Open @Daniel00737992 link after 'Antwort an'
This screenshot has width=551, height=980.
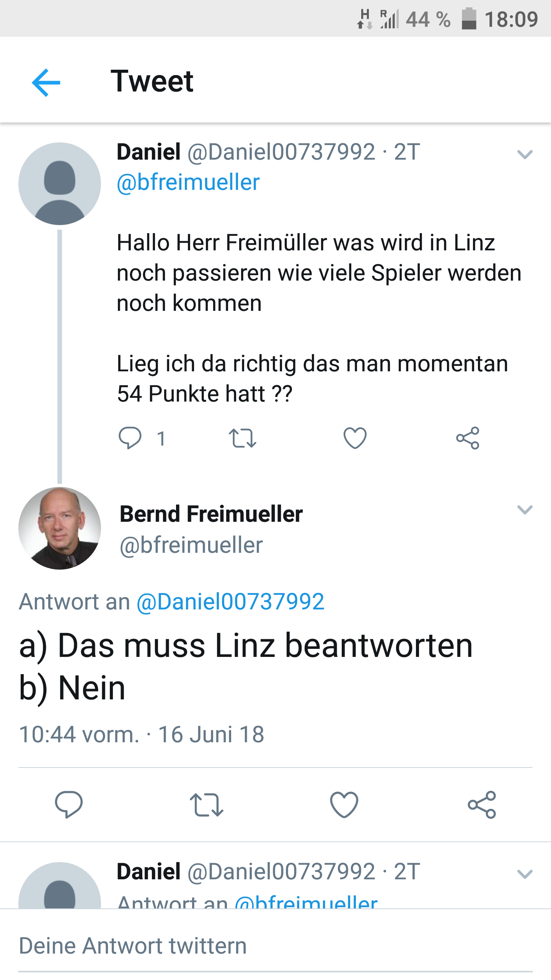(230, 601)
